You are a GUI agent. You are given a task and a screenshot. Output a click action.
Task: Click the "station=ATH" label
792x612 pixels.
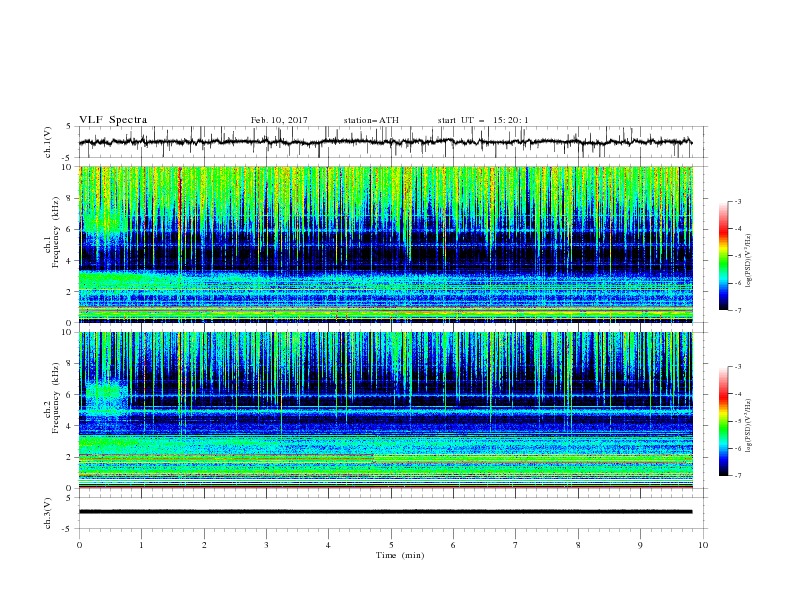371,120
